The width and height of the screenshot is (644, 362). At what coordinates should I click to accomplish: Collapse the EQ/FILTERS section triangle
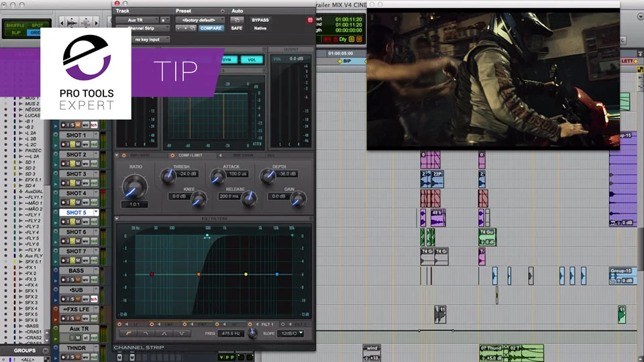pos(117,219)
